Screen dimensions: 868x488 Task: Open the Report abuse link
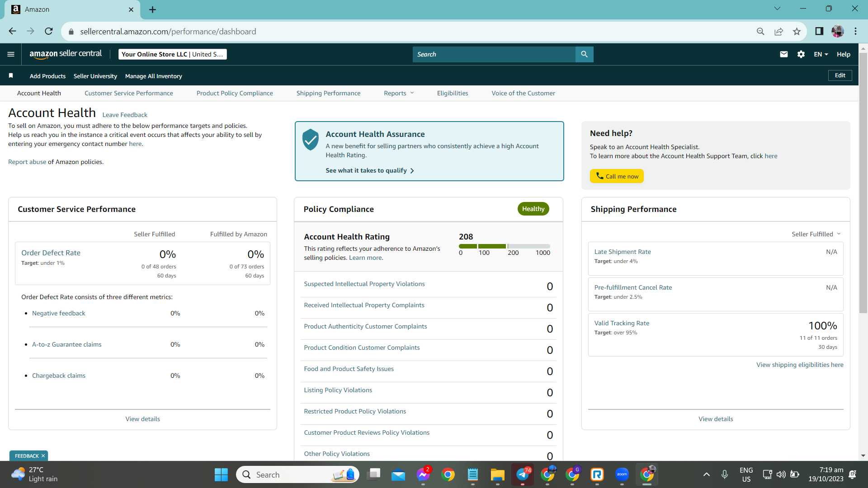27,162
